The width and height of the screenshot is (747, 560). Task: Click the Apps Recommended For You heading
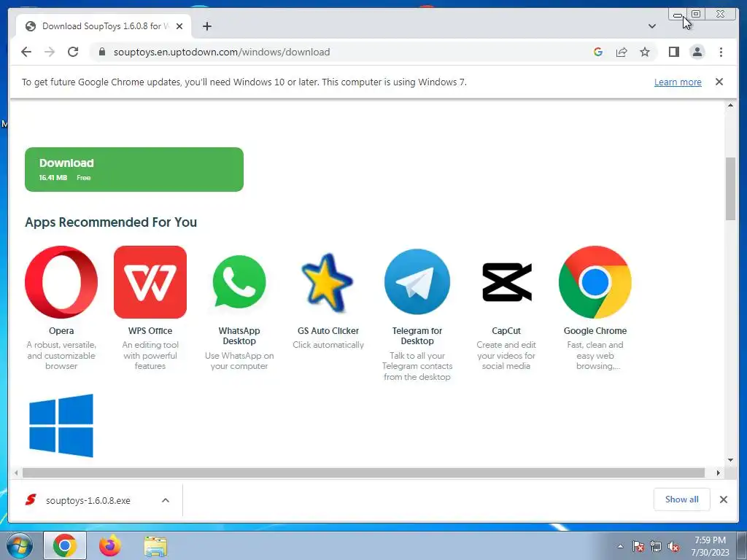[x=111, y=222]
